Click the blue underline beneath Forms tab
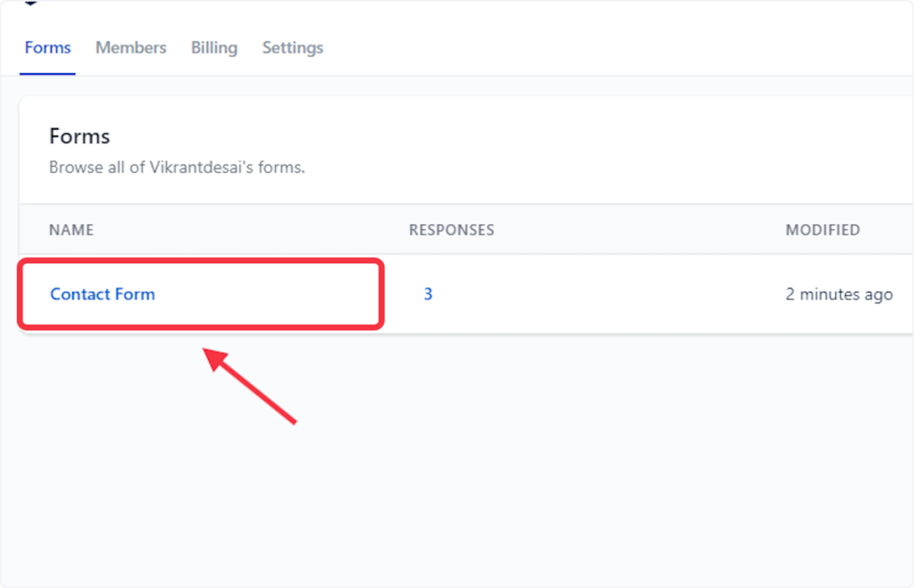 [47, 74]
